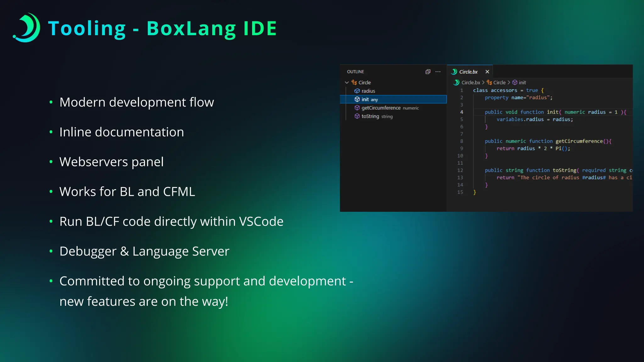644x362 pixels.
Task: Click the toString function declaration line
Action: click(x=558, y=170)
